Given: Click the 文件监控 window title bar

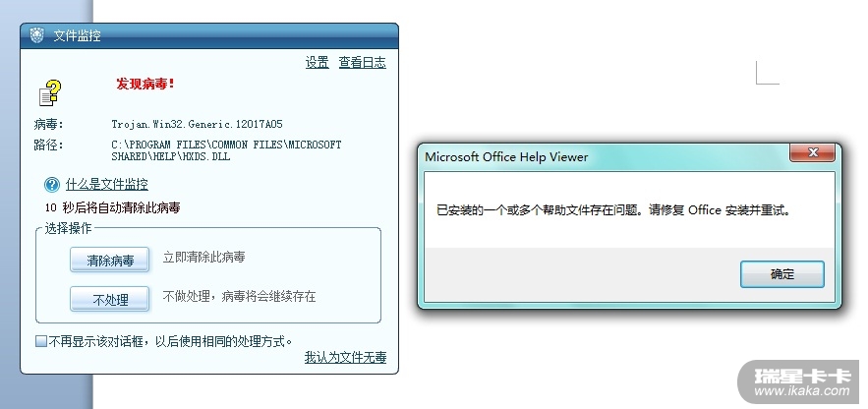Looking at the screenshot, I should pyautogui.click(x=197, y=36).
